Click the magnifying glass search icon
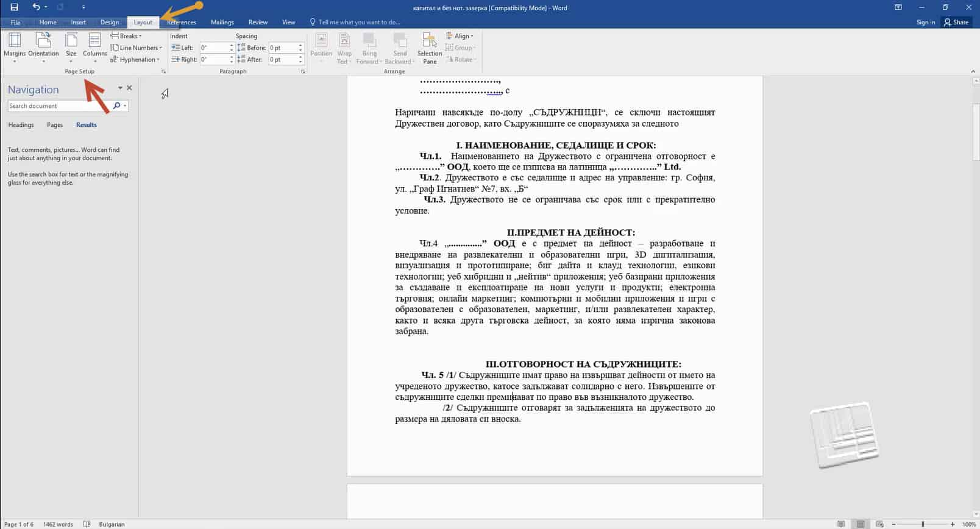The image size is (980, 529). (x=116, y=106)
